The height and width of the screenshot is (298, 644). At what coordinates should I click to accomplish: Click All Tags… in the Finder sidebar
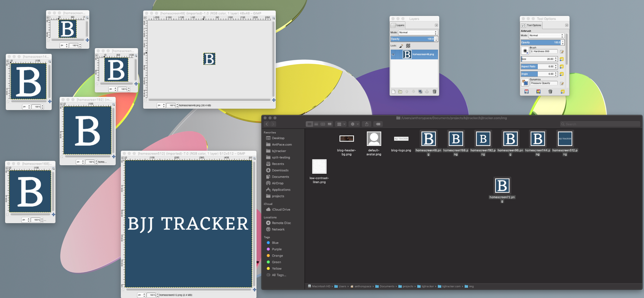(x=279, y=275)
